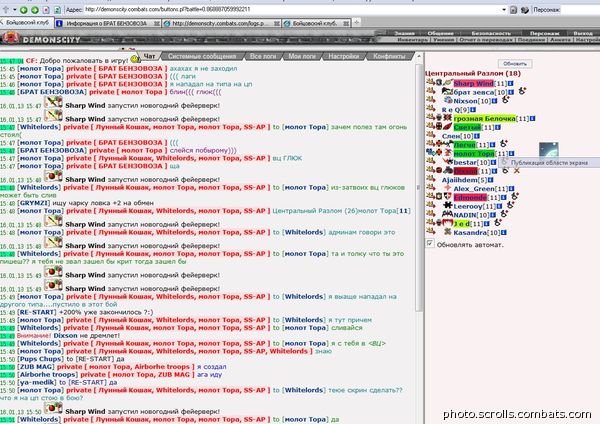Switch to Системные сообщения tab

[x=202, y=57]
